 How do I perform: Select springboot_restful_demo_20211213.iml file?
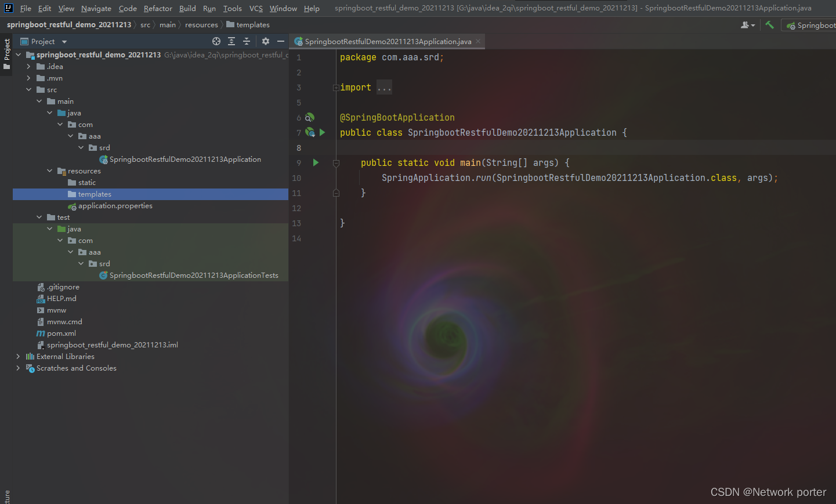pyautogui.click(x=107, y=345)
